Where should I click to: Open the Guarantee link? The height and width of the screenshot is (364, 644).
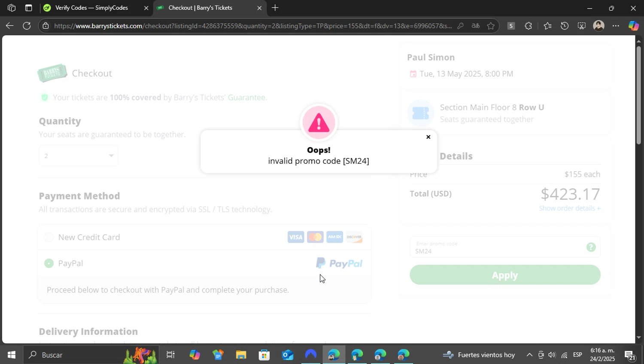[247, 98]
